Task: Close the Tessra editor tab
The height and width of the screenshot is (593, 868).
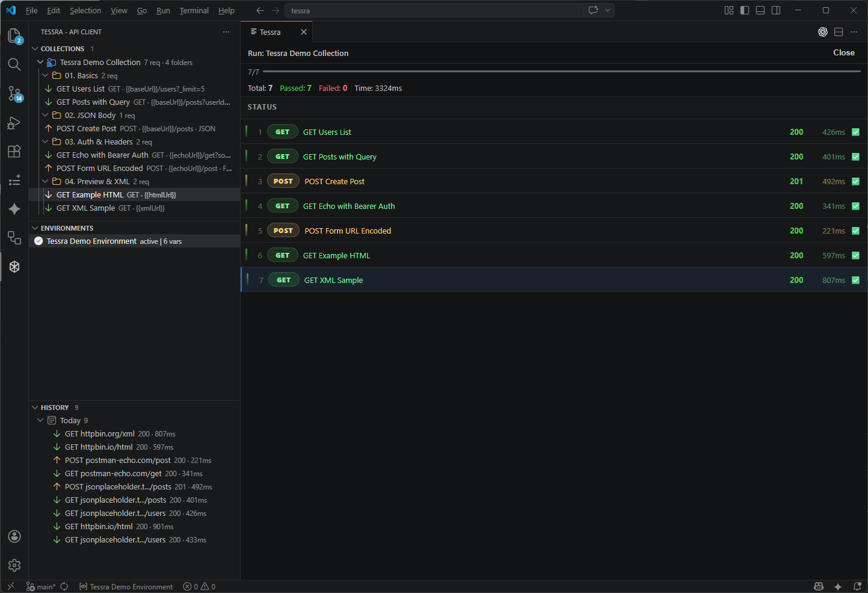Action: [304, 32]
